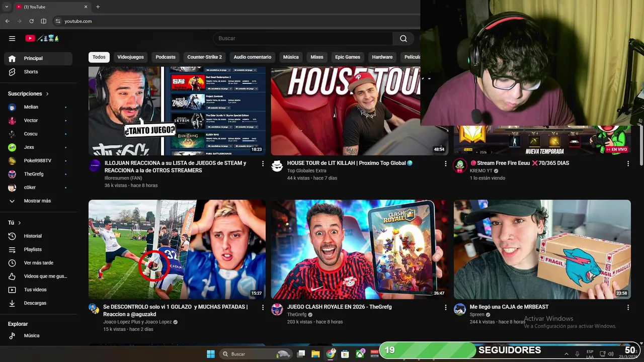Open options menu for Clash Royale video
644x362 pixels.
coord(445,307)
